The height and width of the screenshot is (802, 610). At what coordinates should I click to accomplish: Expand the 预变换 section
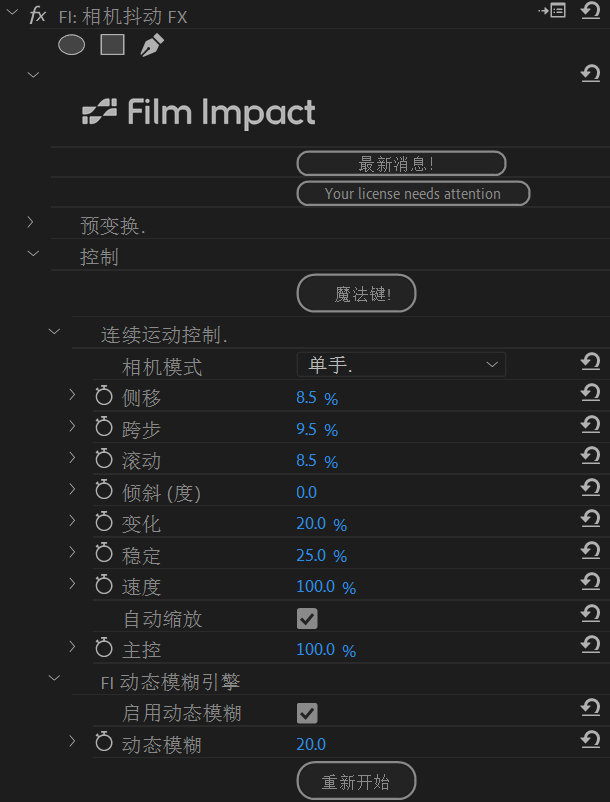click(x=31, y=222)
